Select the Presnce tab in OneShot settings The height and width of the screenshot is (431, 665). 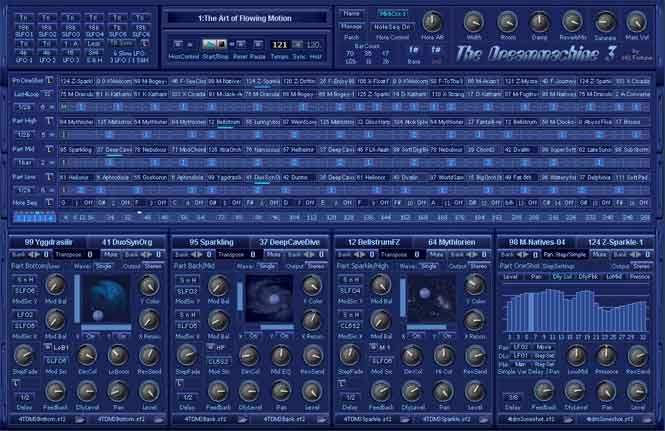pyautogui.click(x=640, y=277)
